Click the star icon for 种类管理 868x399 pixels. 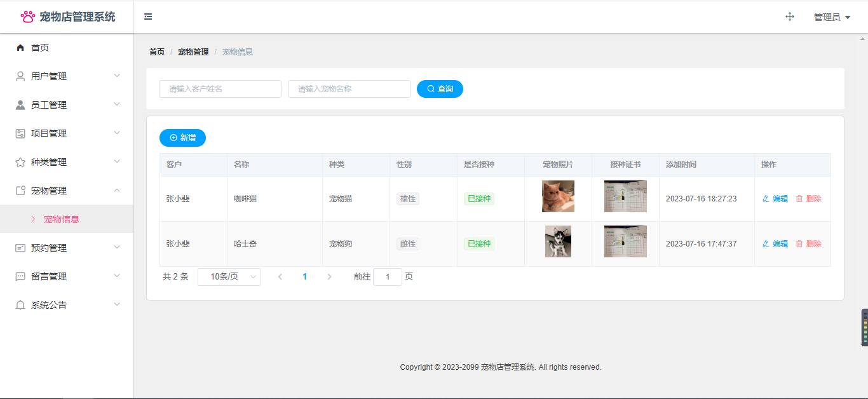tap(20, 162)
